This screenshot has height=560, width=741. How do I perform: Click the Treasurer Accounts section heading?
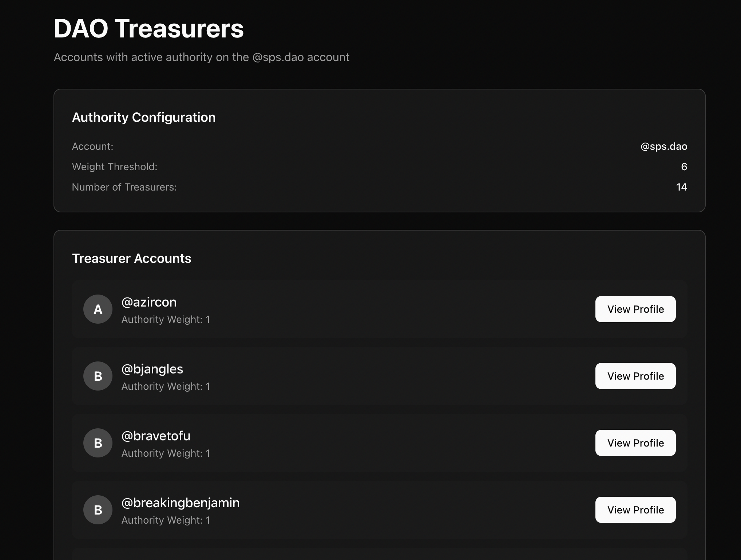(131, 259)
